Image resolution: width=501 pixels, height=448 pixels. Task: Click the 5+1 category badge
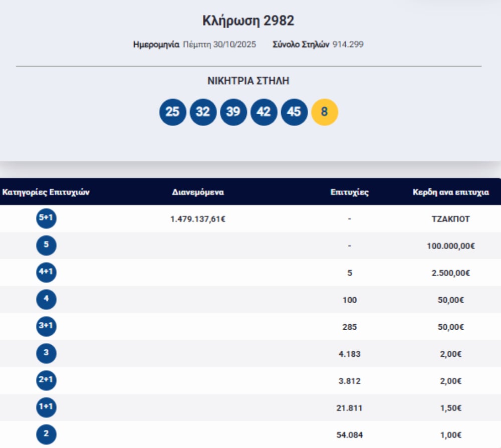click(x=46, y=218)
